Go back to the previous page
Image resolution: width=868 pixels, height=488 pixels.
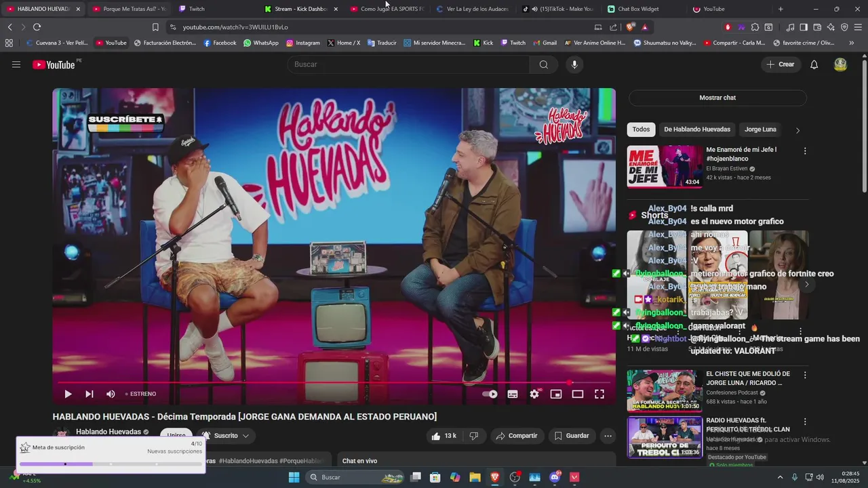[x=10, y=27]
